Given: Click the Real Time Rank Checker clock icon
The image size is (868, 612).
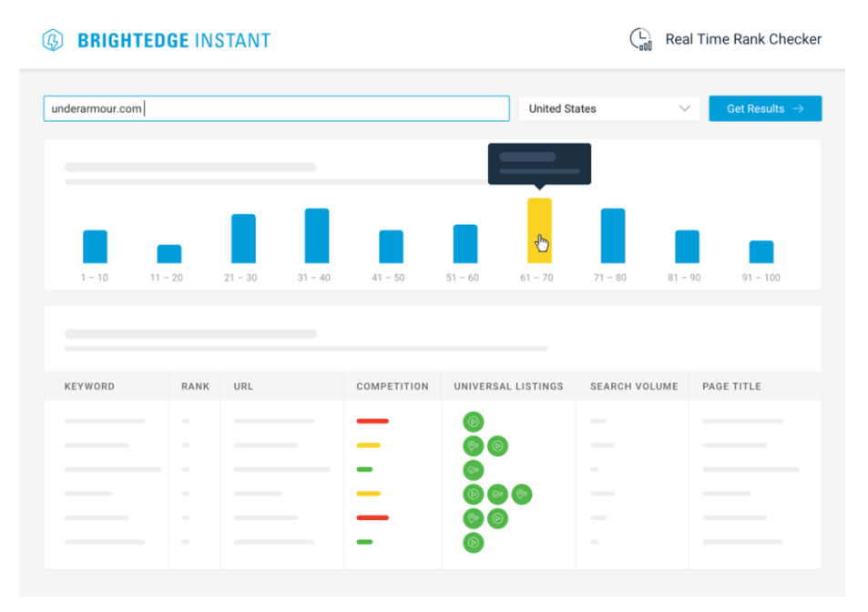Looking at the screenshot, I should tap(641, 39).
